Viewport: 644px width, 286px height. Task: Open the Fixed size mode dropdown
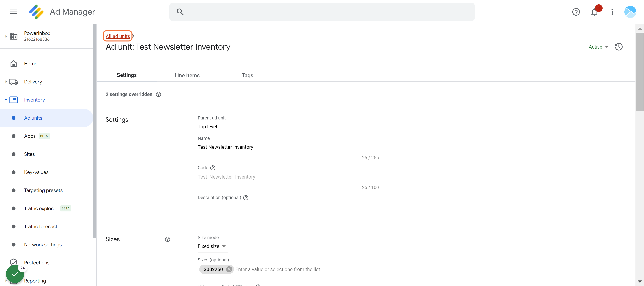coord(212,246)
